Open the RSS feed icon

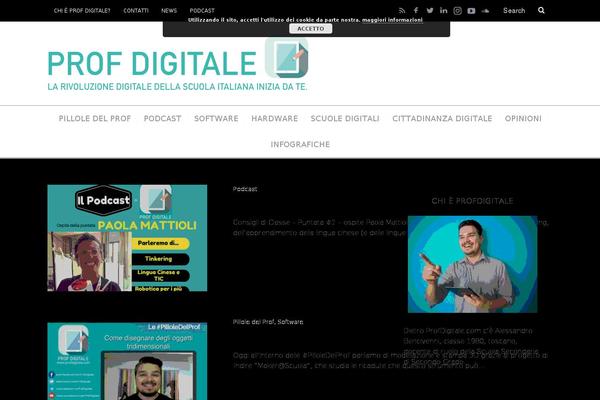tap(402, 11)
